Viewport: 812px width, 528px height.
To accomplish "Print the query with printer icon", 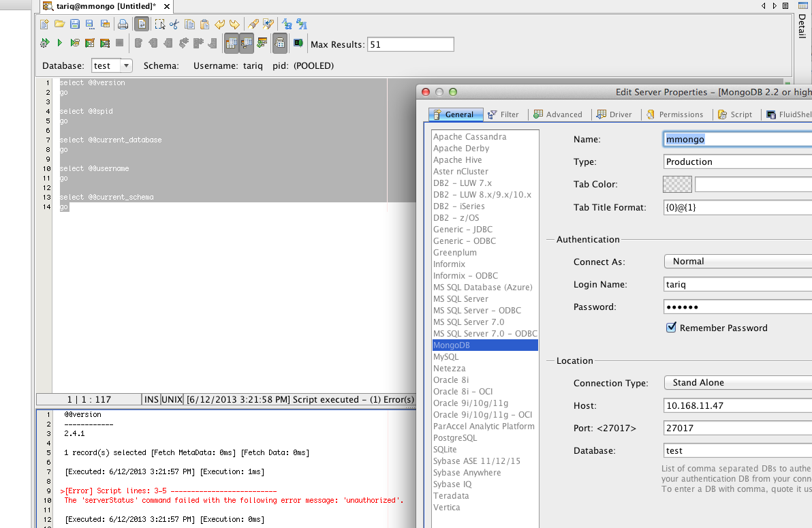I will click(x=123, y=25).
